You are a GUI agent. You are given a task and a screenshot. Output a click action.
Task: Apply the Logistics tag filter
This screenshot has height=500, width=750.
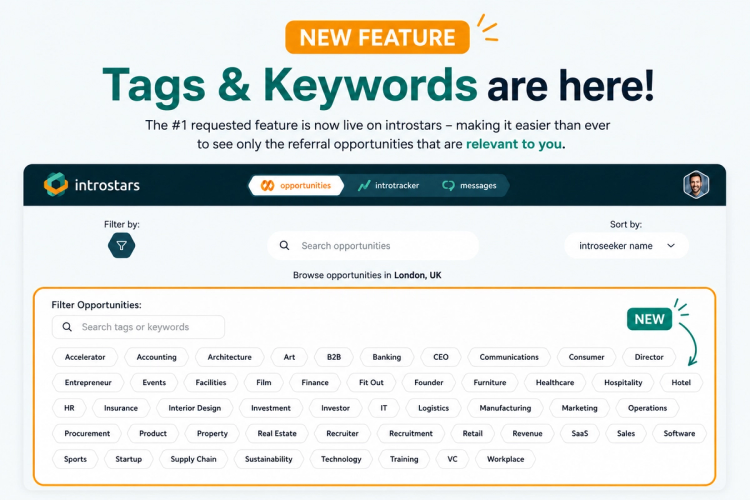[433, 408]
